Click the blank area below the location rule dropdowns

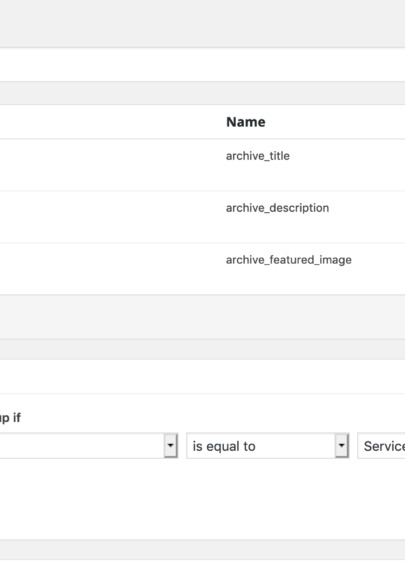(202, 499)
